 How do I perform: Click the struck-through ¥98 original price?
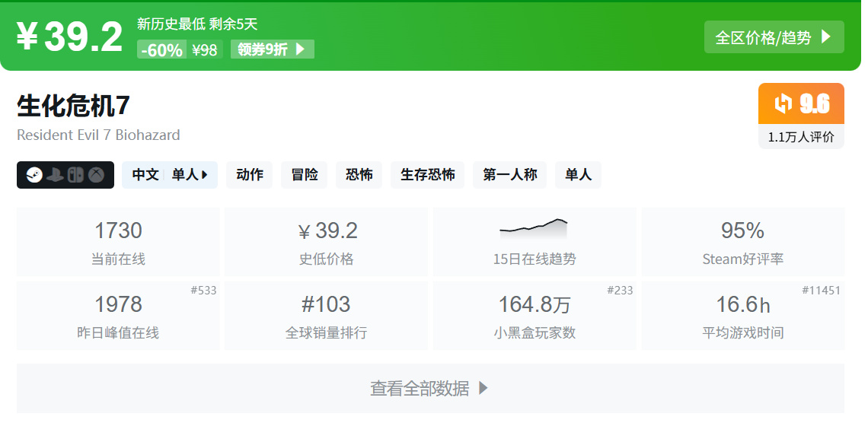point(205,49)
